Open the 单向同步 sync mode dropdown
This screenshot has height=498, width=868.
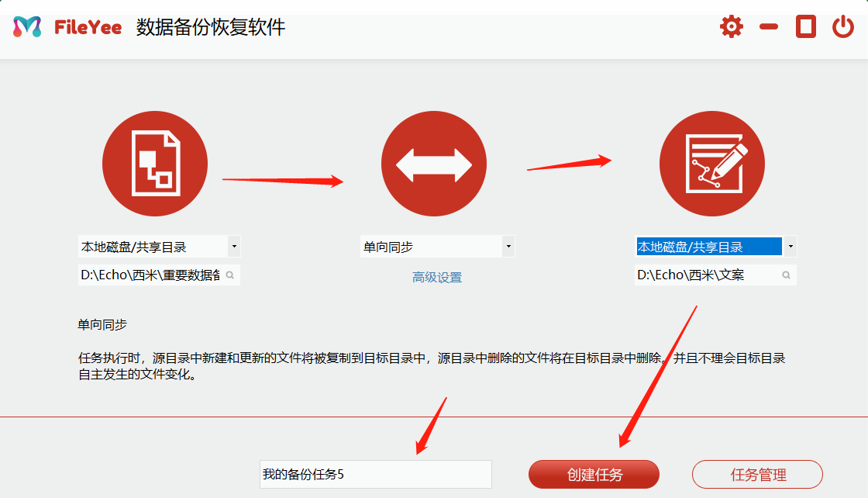tap(508, 245)
